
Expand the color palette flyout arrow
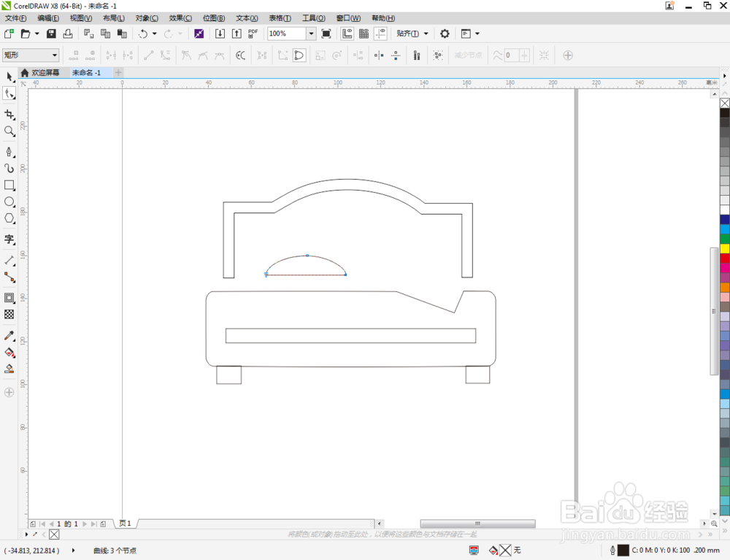[x=724, y=75]
